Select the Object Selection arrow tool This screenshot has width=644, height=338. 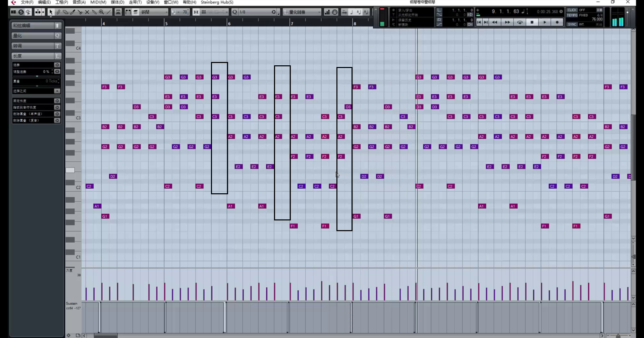pos(51,12)
